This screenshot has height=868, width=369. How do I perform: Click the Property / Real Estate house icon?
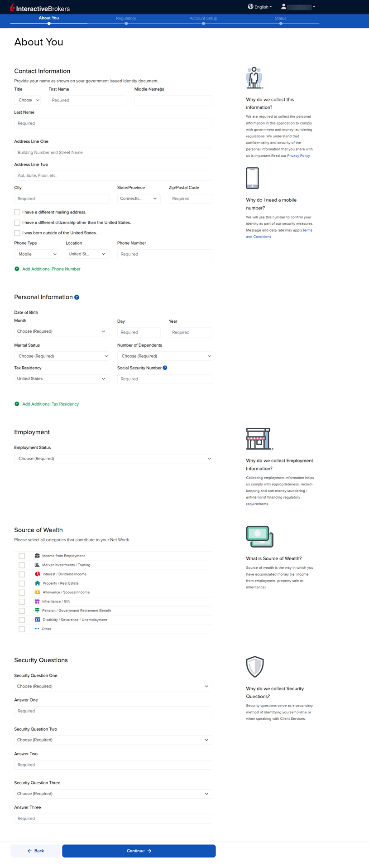[37, 583]
